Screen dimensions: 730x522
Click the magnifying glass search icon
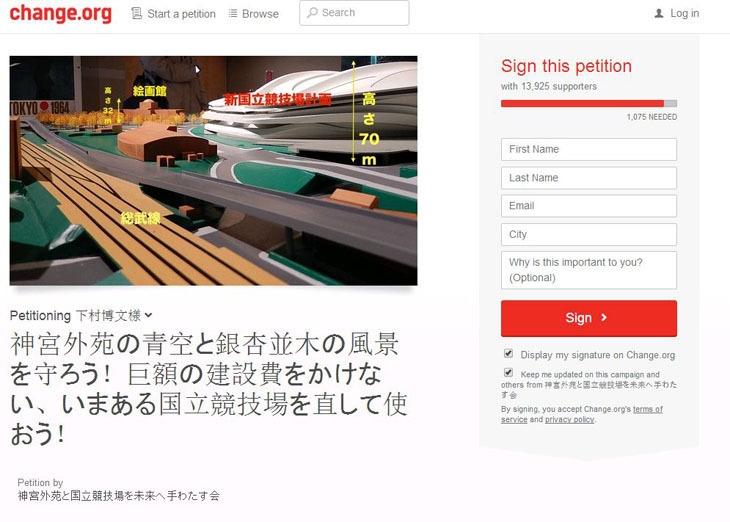tap(312, 13)
